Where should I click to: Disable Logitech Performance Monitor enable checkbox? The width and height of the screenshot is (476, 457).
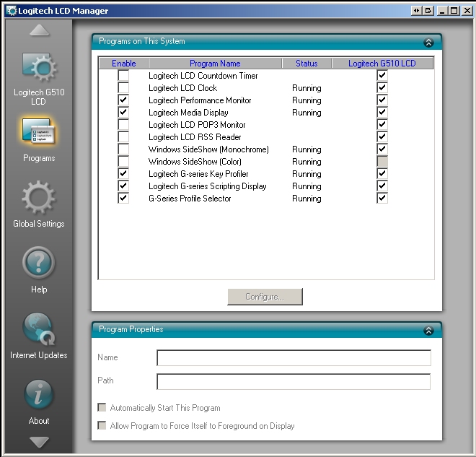(123, 100)
